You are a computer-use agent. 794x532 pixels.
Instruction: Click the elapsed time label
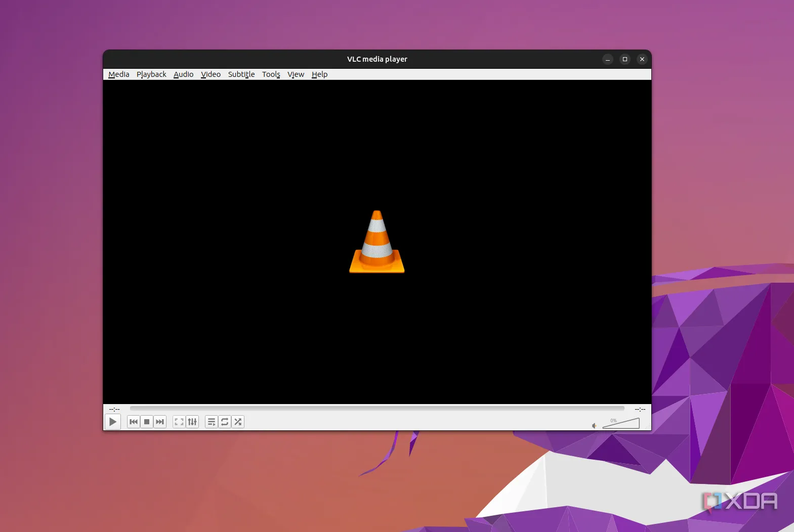point(114,409)
